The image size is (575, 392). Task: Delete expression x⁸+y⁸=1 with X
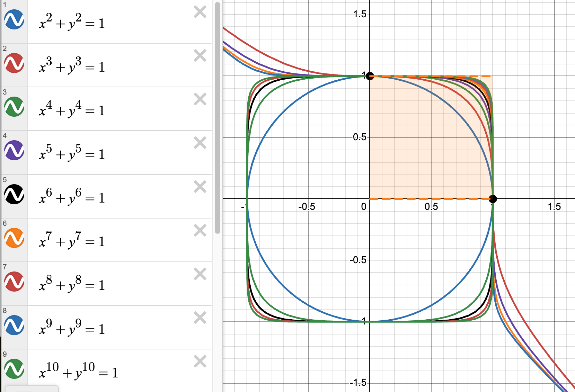pos(200,274)
